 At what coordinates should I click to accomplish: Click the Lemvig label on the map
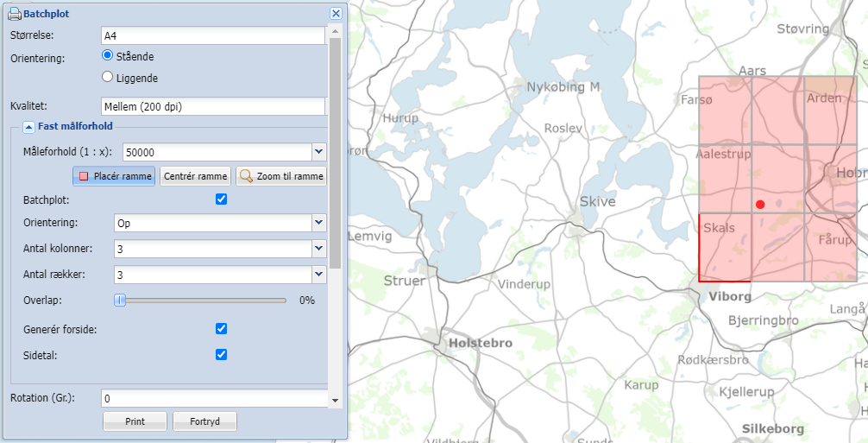[370, 237]
